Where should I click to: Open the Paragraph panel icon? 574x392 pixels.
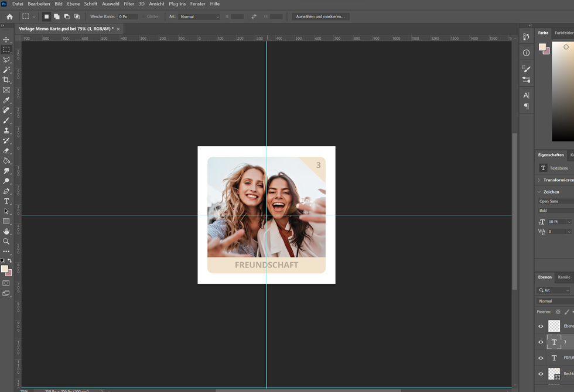[x=526, y=106]
